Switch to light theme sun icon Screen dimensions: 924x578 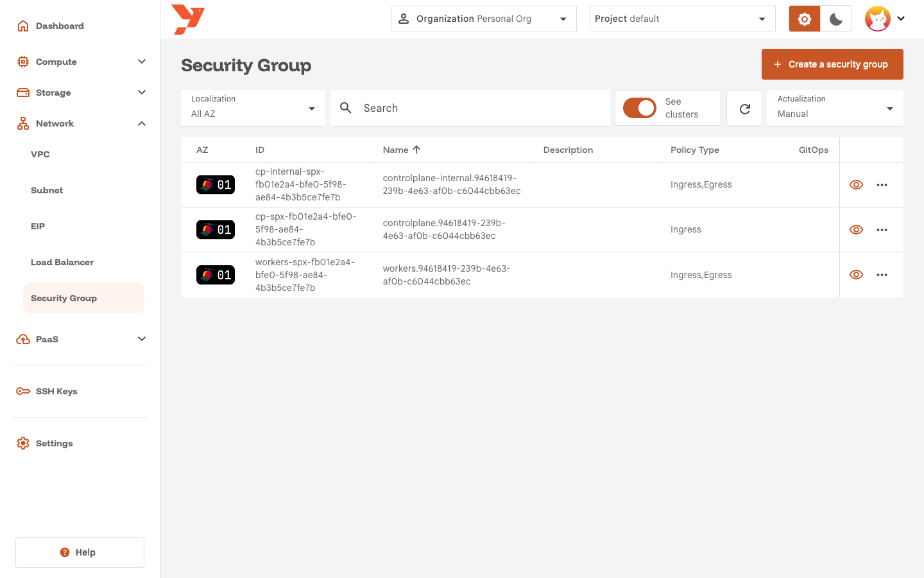[805, 19]
